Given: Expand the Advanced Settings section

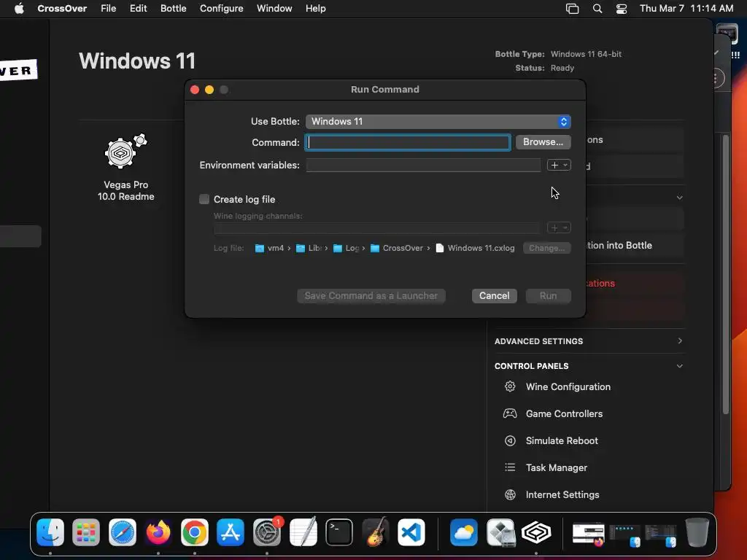Looking at the screenshot, I should pyautogui.click(x=679, y=341).
